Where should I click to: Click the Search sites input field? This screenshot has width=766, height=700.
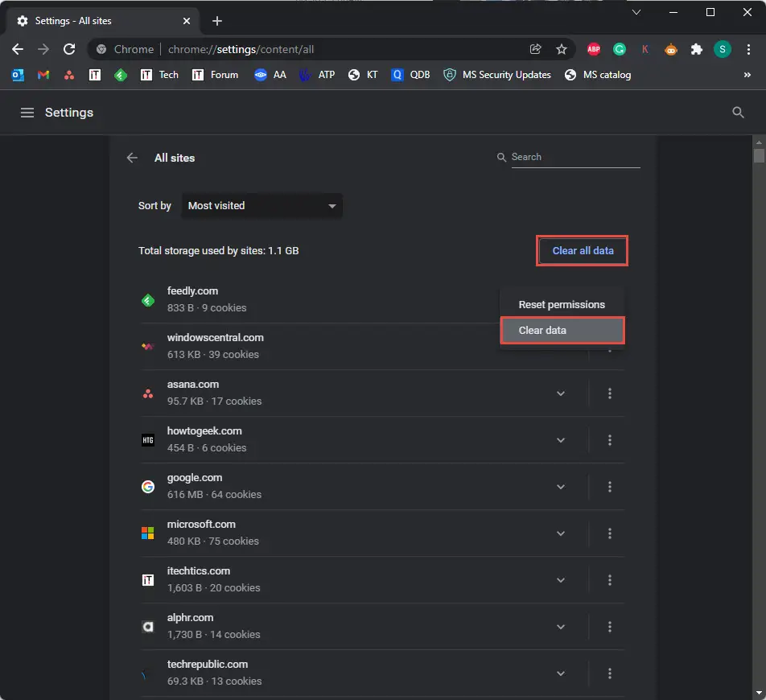tap(575, 157)
